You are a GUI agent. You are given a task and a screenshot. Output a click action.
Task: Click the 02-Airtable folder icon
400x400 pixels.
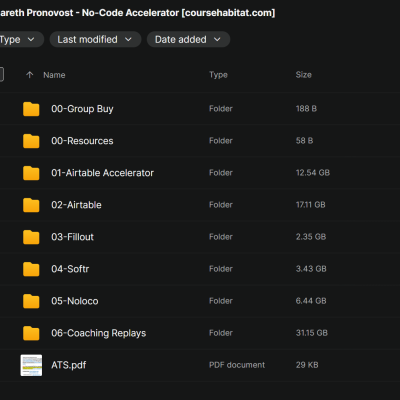[x=31, y=205]
